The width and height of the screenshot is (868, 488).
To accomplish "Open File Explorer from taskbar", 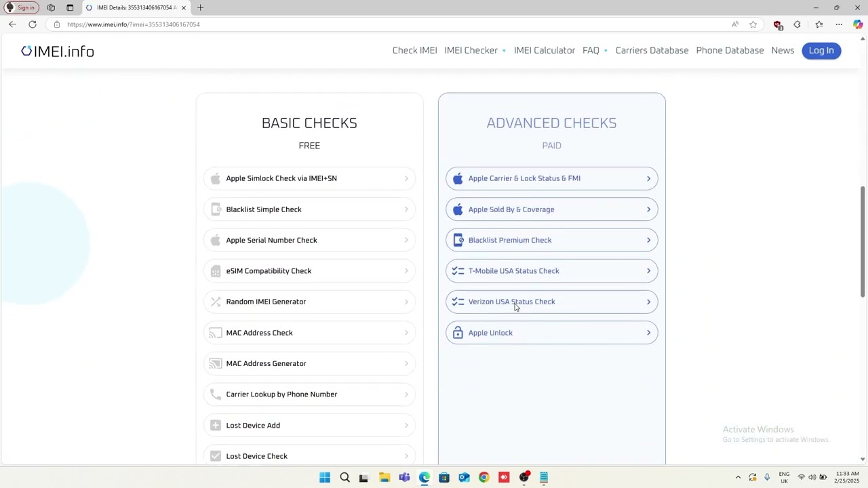I will tap(384, 478).
